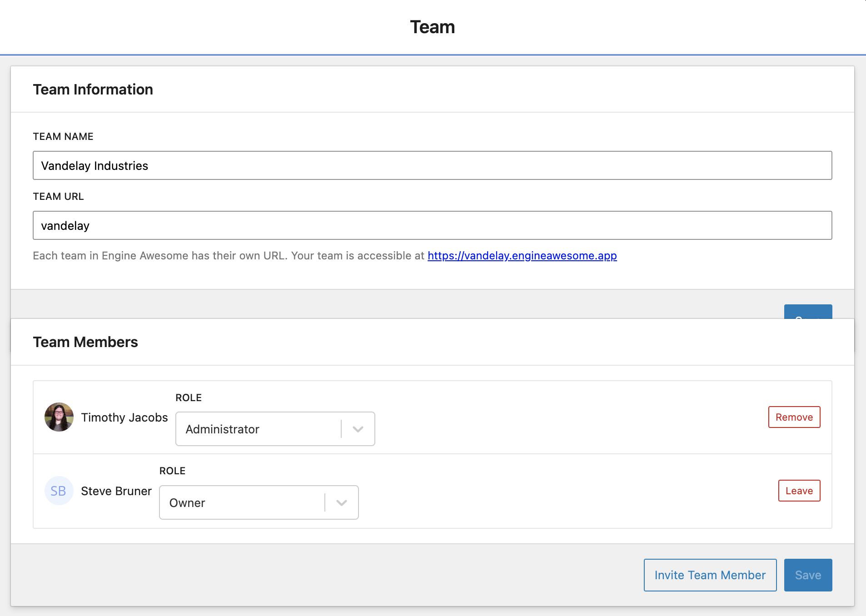Image resolution: width=866 pixels, height=616 pixels.
Task: Open the vandelay.engineawesome.app link
Action: coord(522,255)
